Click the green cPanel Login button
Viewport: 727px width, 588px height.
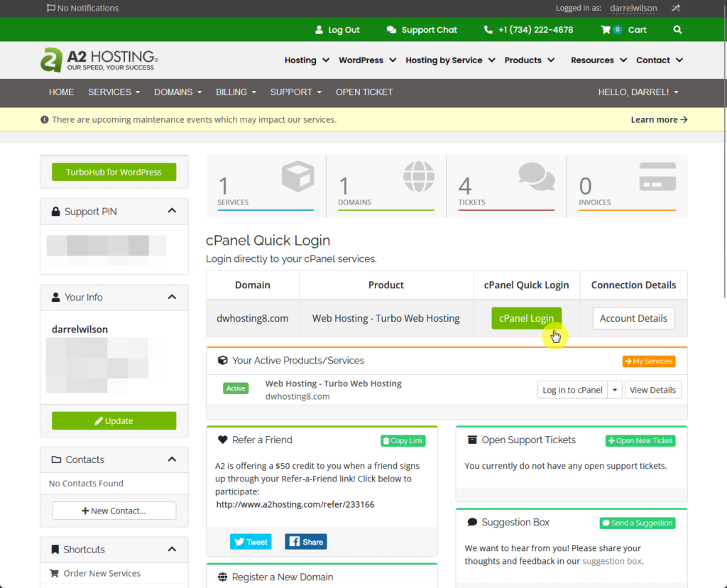tap(526, 319)
